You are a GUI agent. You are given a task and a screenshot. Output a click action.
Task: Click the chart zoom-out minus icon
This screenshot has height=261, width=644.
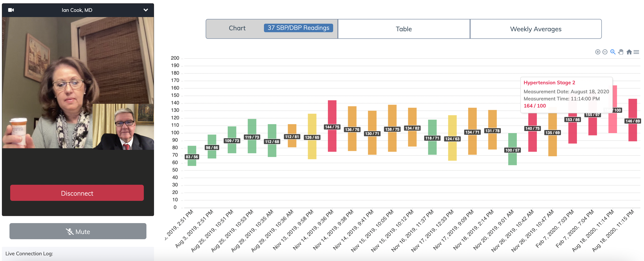click(x=605, y=52)
